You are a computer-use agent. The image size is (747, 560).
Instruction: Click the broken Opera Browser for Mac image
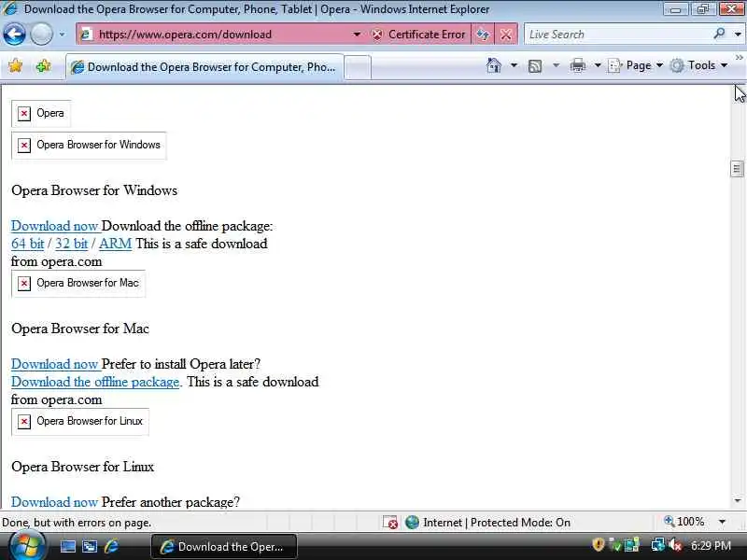[x=78, y=284]
